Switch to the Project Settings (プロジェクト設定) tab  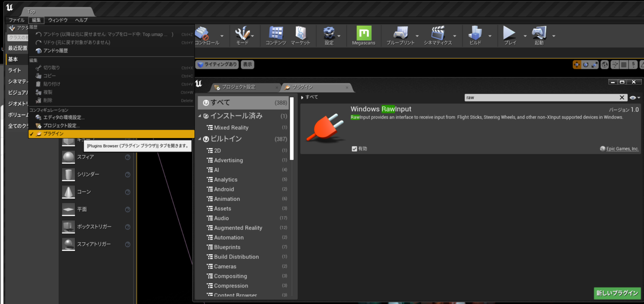tap(243, 87)
